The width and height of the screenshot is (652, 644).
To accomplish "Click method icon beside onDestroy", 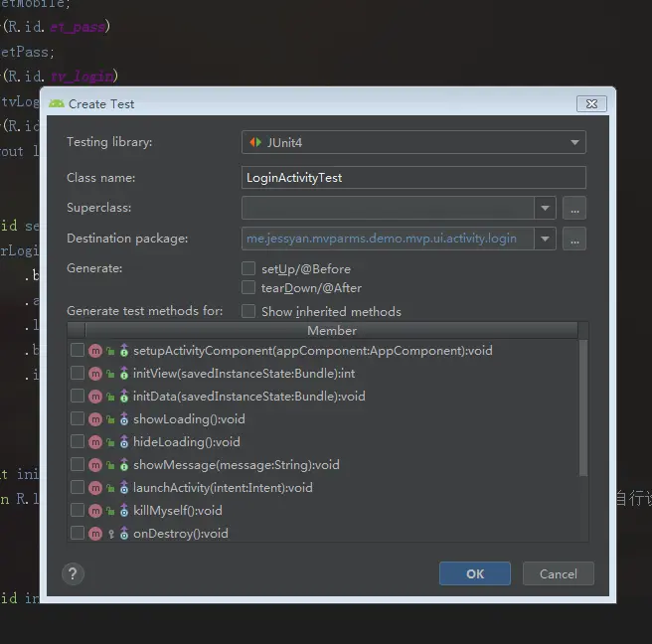I will click(x=95, y=534).
